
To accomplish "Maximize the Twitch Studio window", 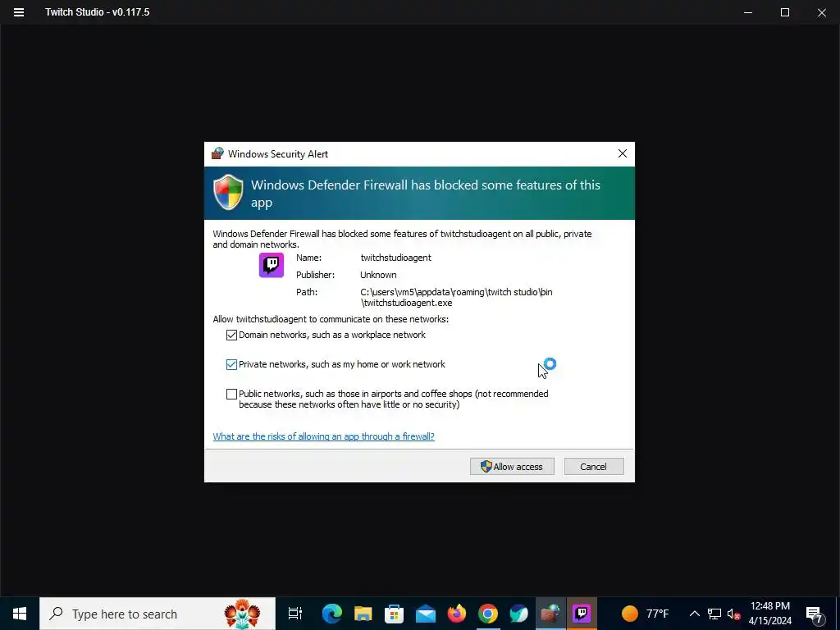I will click(x=785, y=12).
